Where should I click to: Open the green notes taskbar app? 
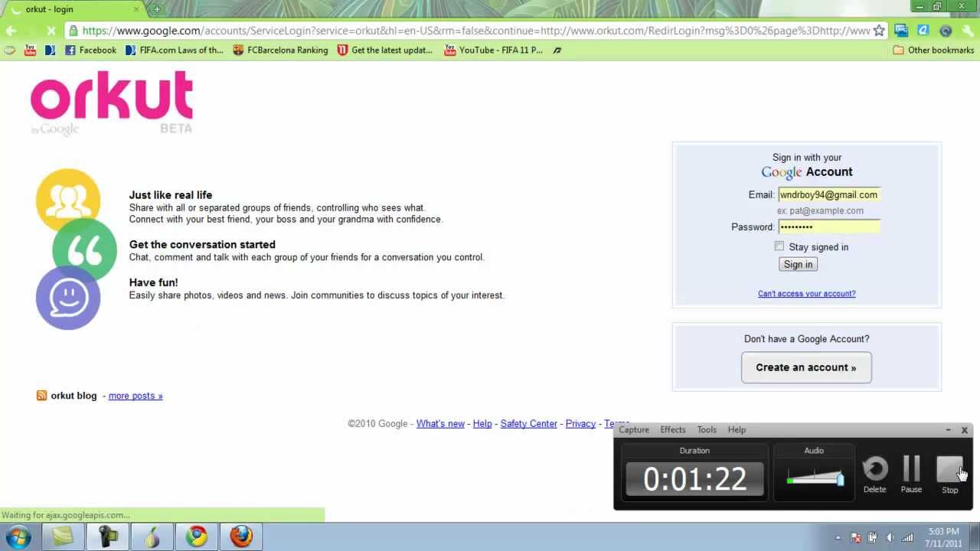(x=63, y=537)
